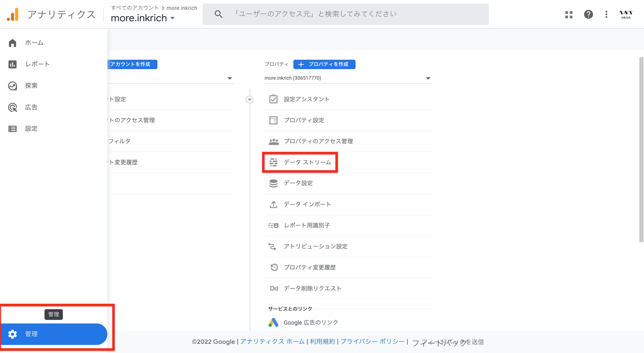This screenshot has height=353, width=644.
Task: Click アカウントを作成 button
Action: pos(132,64)
